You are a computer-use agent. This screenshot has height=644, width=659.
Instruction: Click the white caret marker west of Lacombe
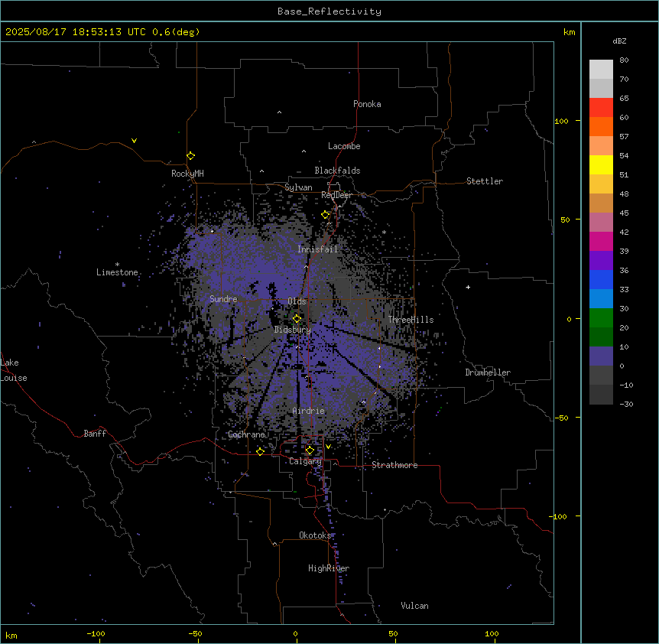[304, 151]
